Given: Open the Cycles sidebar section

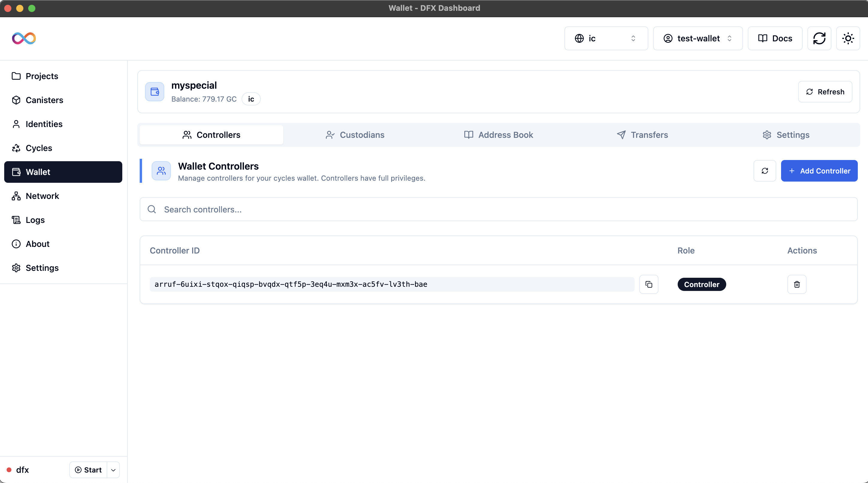Looking at the screenshot, I should point(39,148).
